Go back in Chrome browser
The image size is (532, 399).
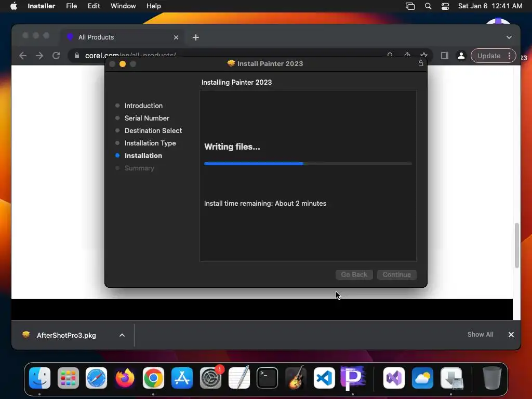[x=23, y=56]
